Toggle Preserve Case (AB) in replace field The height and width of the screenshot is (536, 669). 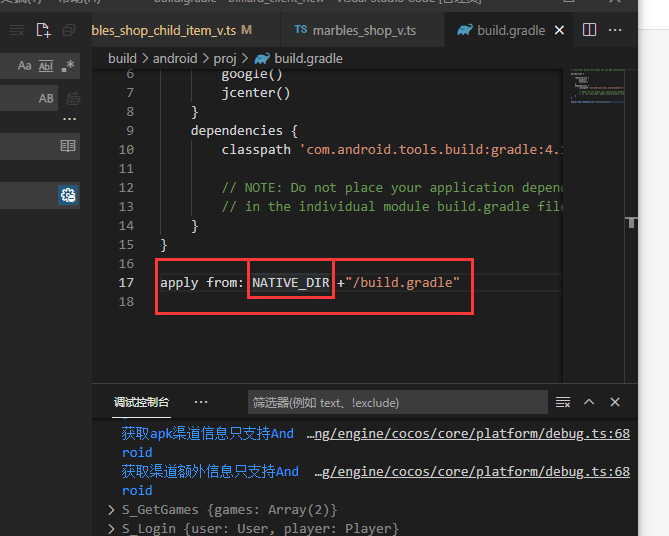point(46,99)
